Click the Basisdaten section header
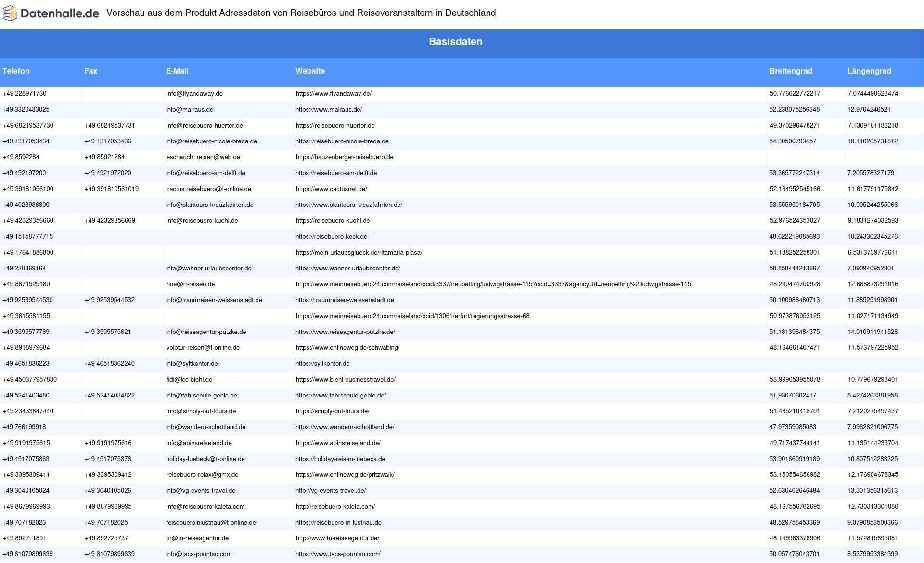This screenshot has width=924, height=563. pos(456,42)
